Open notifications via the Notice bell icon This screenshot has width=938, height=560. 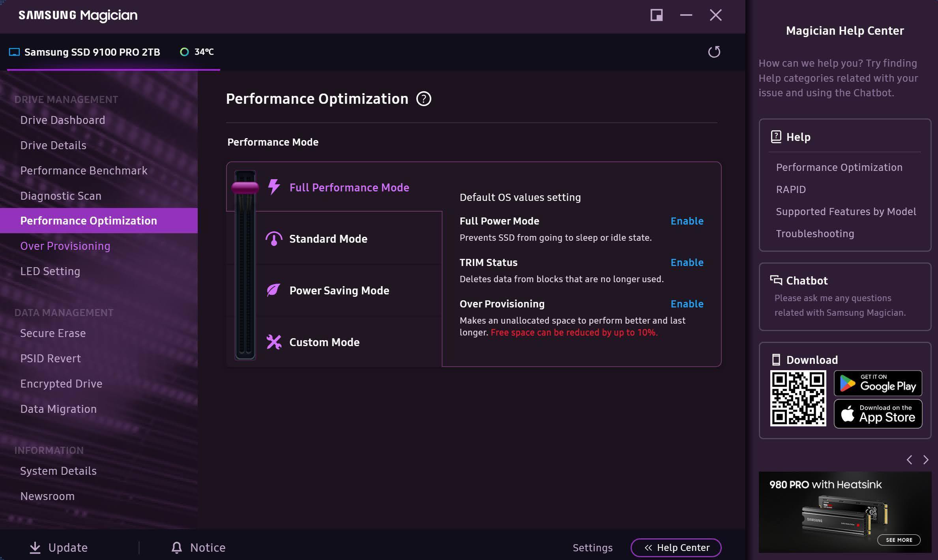[x=177, y=547]
